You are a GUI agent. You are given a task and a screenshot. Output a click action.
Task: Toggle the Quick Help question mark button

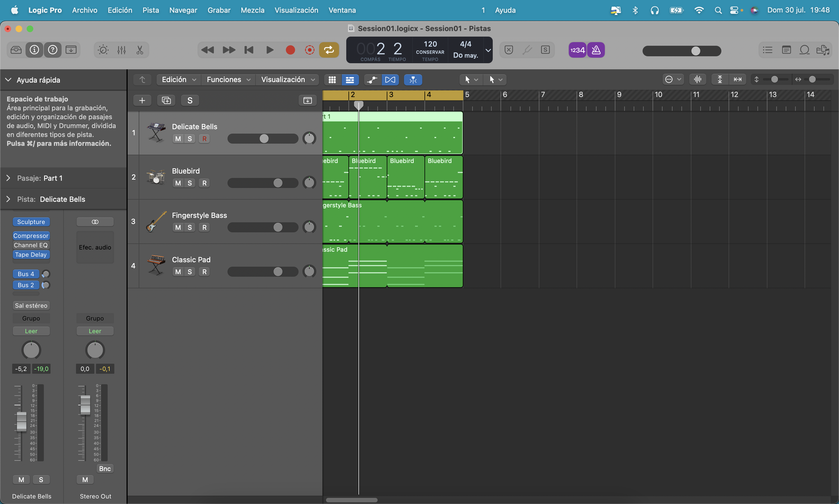tap(53, 50)
